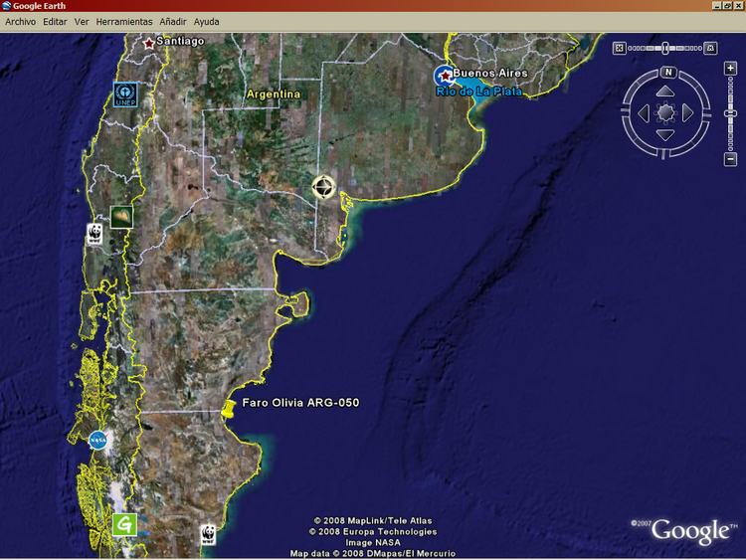
Task: Pan the map down with compass arrow
Action: tap(665, 135)
